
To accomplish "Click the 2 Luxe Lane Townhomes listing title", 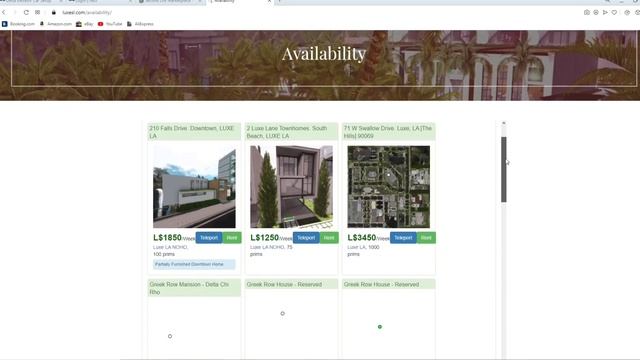I will (x=287, y=132).
